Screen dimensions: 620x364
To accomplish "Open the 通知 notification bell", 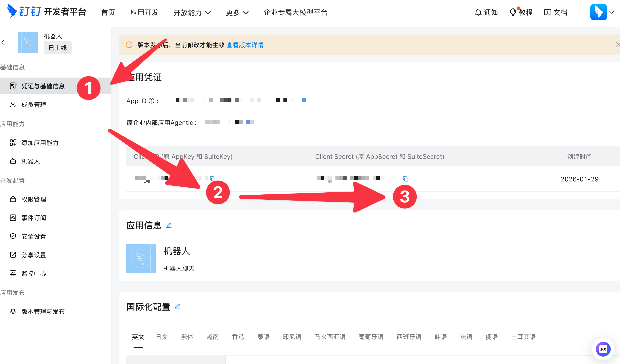I will point(486,12).
